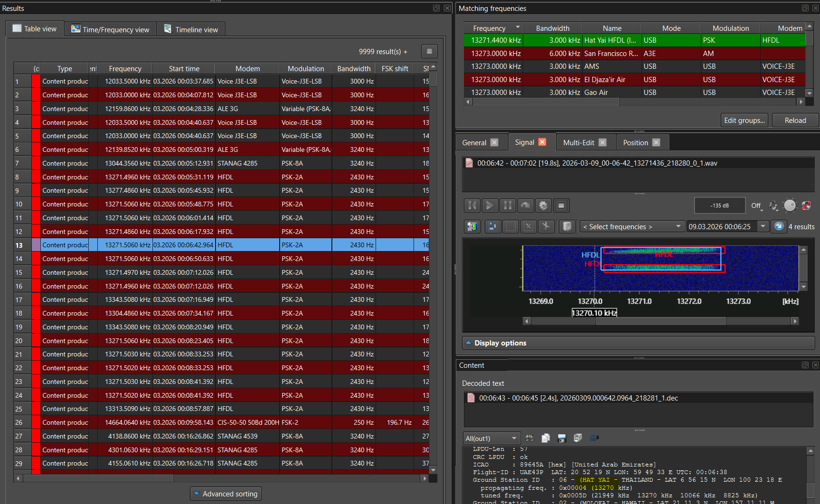Open the All(out1) output dropdown
The image size is (820, 504).
coord(491,439)
